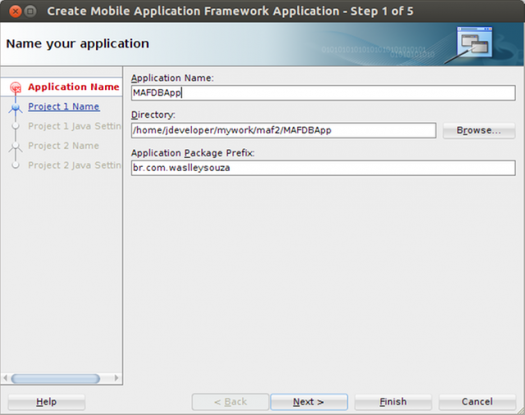Click the right scroll arrow in sidebar
525x415 pixels.
pyautogui.click(x=116, y=378)
